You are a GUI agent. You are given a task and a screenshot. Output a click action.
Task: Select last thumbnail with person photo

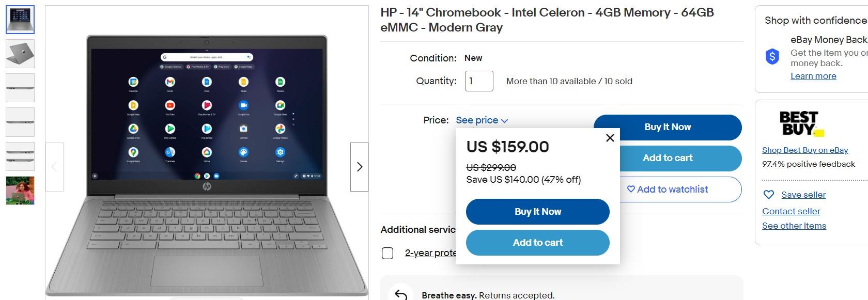pos(20,191)
